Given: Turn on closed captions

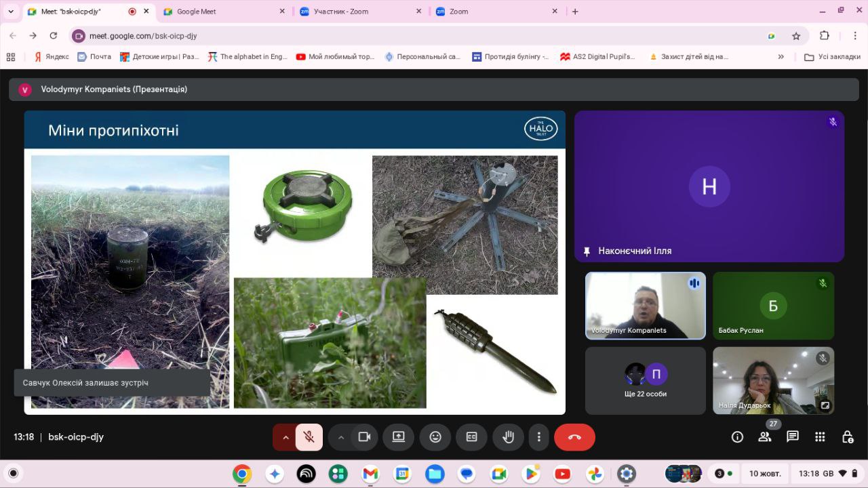Looking at the screenshot, I should click(x=471, y=437).
